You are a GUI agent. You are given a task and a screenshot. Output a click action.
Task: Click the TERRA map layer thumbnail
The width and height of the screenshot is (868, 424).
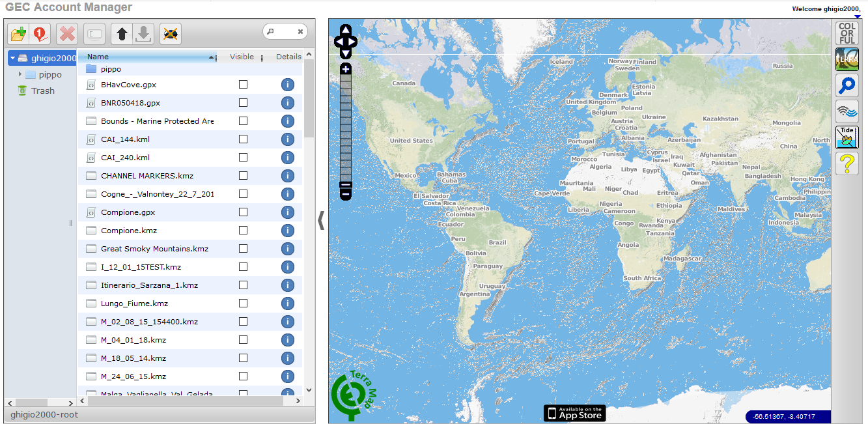click(x=847, y=59)
